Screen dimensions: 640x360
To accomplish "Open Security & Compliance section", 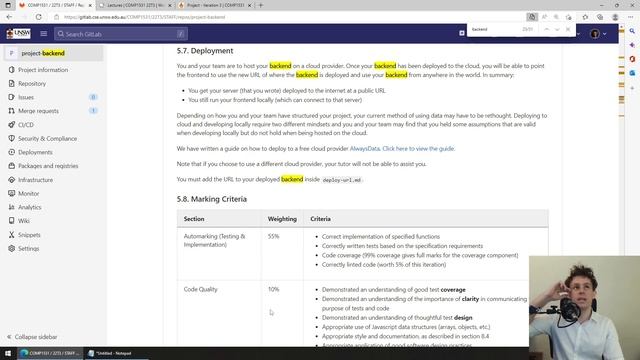I will tap(47, 139).
